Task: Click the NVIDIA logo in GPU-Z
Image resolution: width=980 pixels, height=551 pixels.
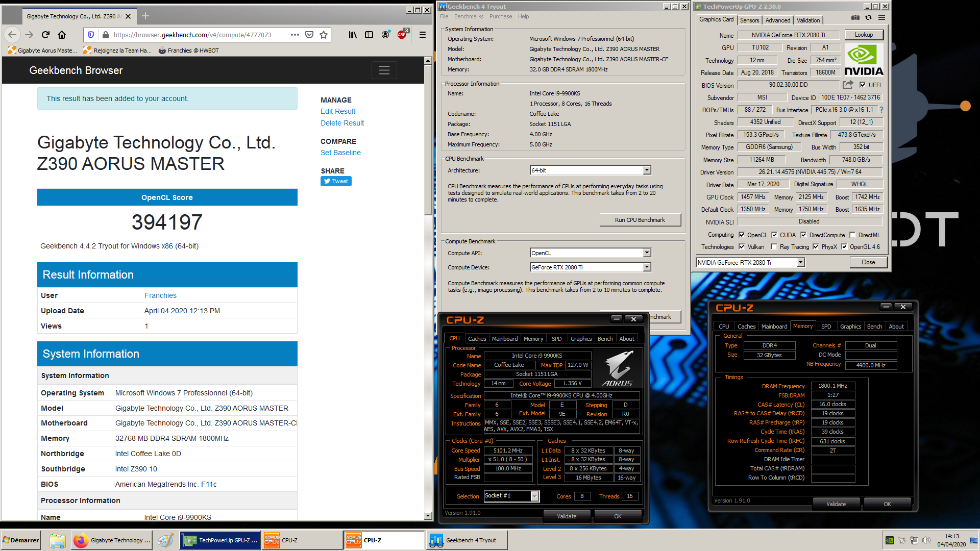Action: pyautogui.click(x=863, y=60)
